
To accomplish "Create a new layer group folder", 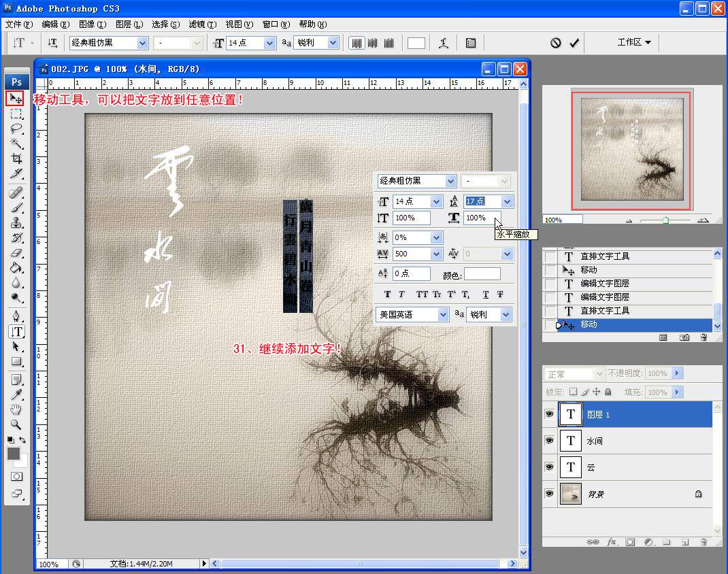I will (x=667, y=541).
